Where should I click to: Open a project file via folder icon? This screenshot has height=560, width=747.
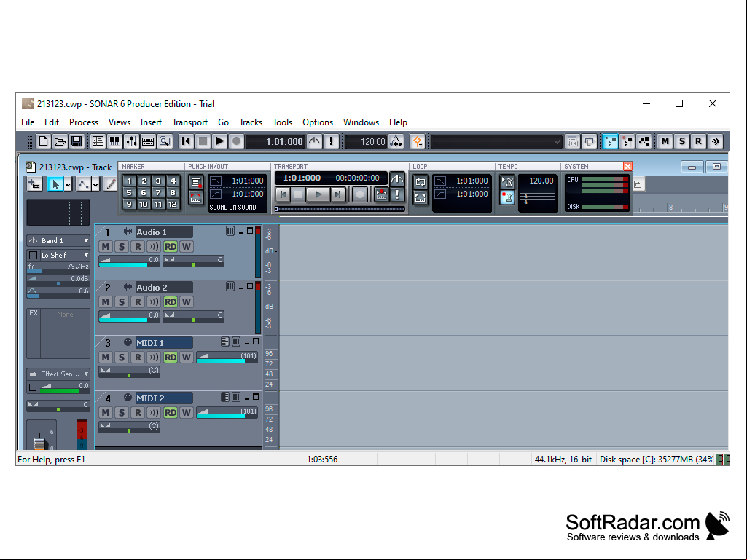60,141
